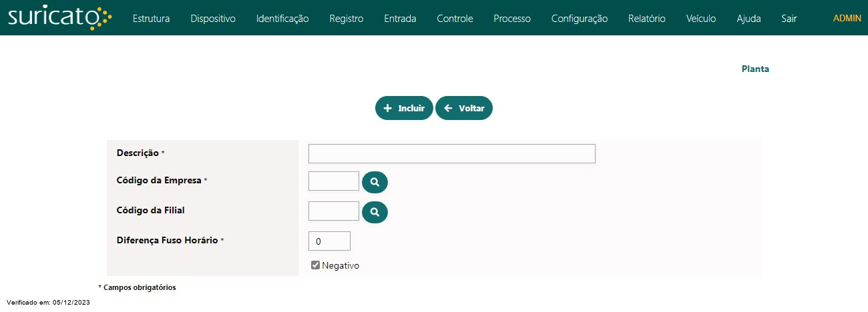Open the Configuração menu
Screen dimensions: 868x312
pyautogui.click(x=580, y=19)
